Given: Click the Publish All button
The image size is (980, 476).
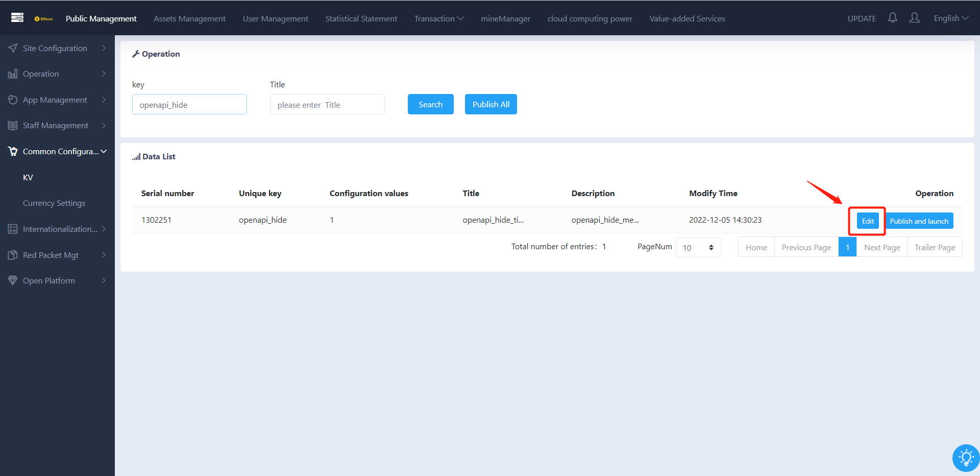Looking at the screenshot, I should click(x=491, y=104).
